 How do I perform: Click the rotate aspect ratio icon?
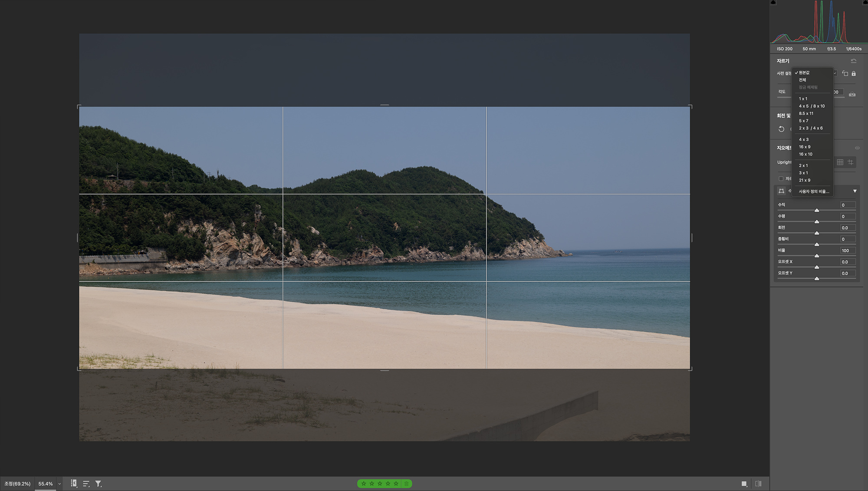[845, 73]
